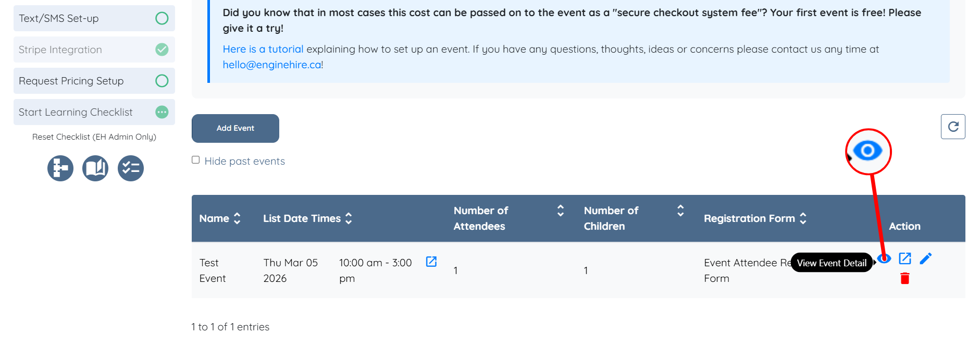
Task: Edit Test Event with pencil icon
Action: [926, 258]
